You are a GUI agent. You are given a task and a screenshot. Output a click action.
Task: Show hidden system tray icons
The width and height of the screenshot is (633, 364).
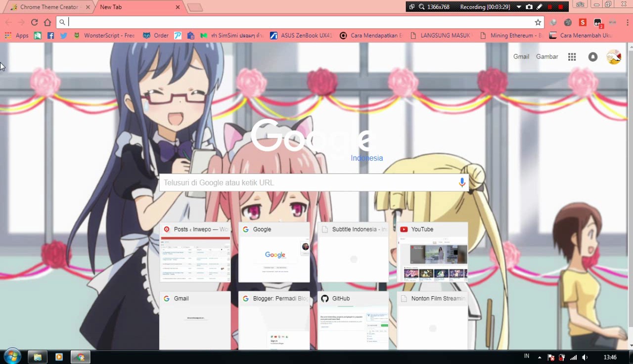(x=540, y=357)
